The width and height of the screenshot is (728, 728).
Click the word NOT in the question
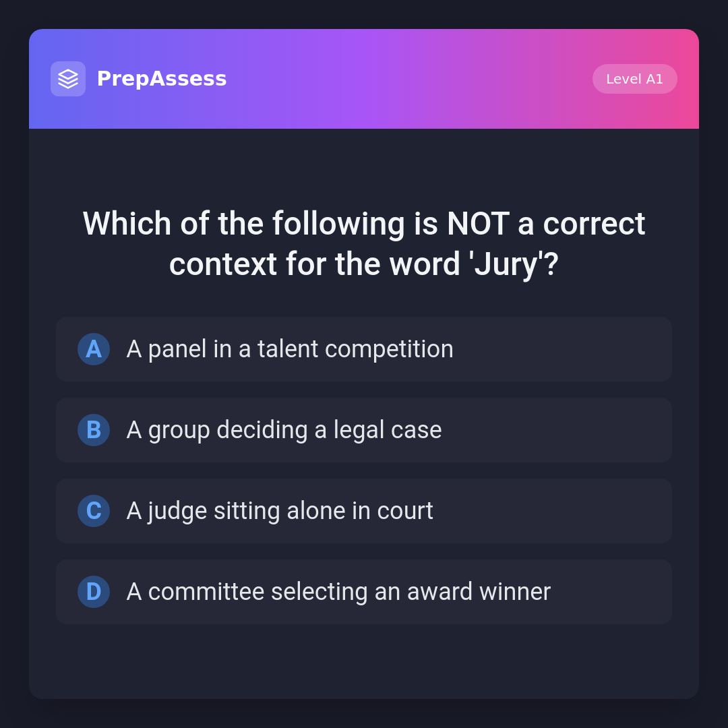pos(477,224)
